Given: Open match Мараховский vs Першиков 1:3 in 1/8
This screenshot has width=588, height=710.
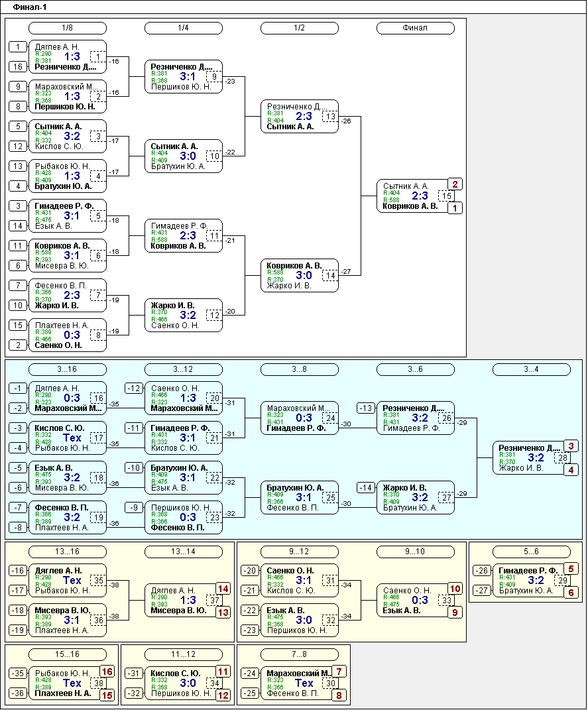Looking at the screenshot, I should tap(68, 97).
